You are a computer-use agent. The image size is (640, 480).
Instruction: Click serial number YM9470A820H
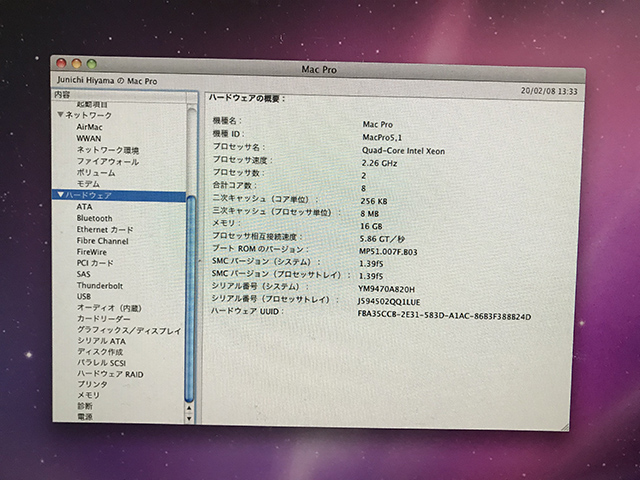coord(386,289)
